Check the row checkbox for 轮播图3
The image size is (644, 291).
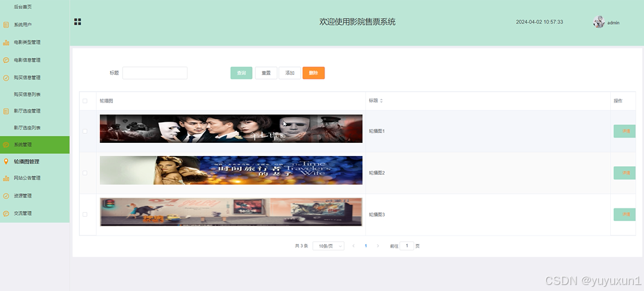point(85,214)
